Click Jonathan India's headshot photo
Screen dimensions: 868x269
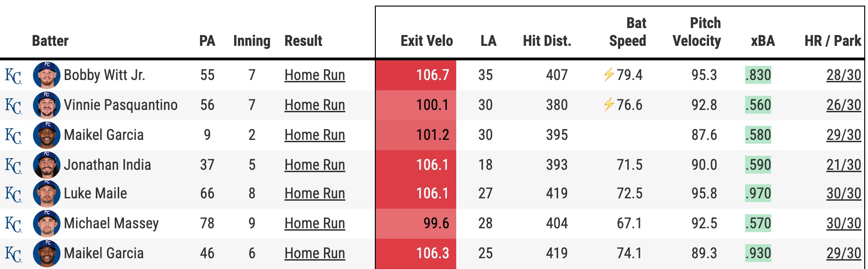click(46, 165)
